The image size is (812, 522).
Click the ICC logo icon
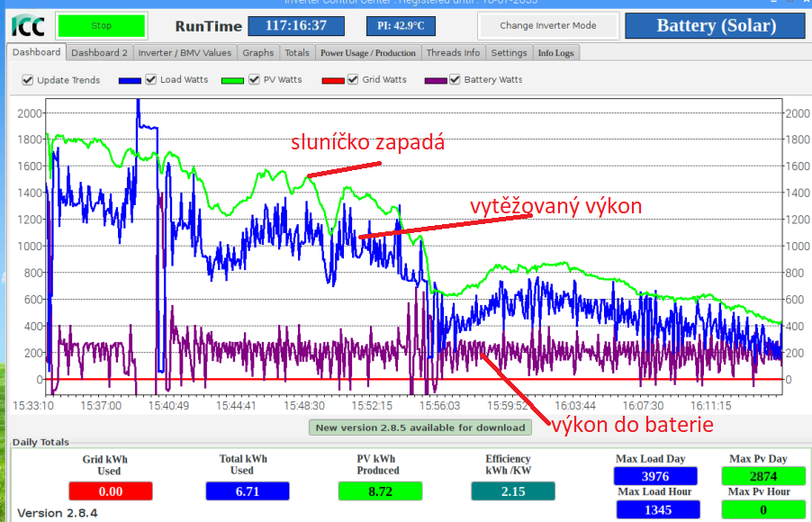pyautogui.click(x=27, y=26)
